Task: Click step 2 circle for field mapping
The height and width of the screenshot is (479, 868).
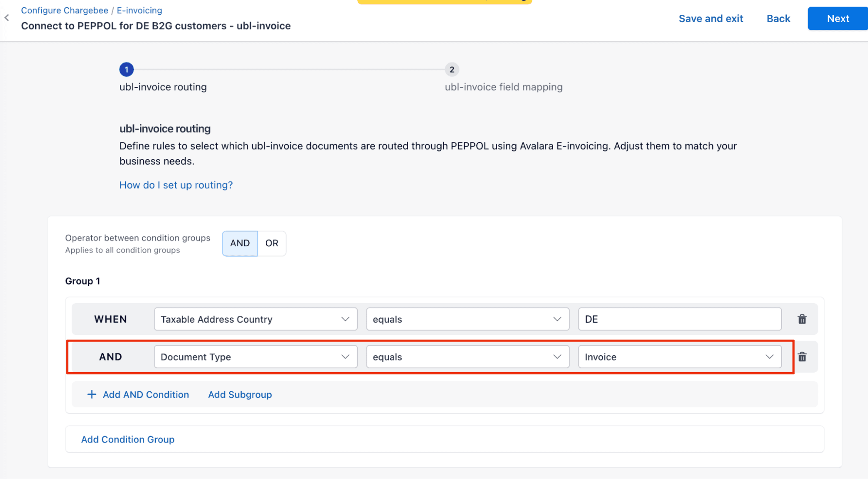Action: coord(452,69)
